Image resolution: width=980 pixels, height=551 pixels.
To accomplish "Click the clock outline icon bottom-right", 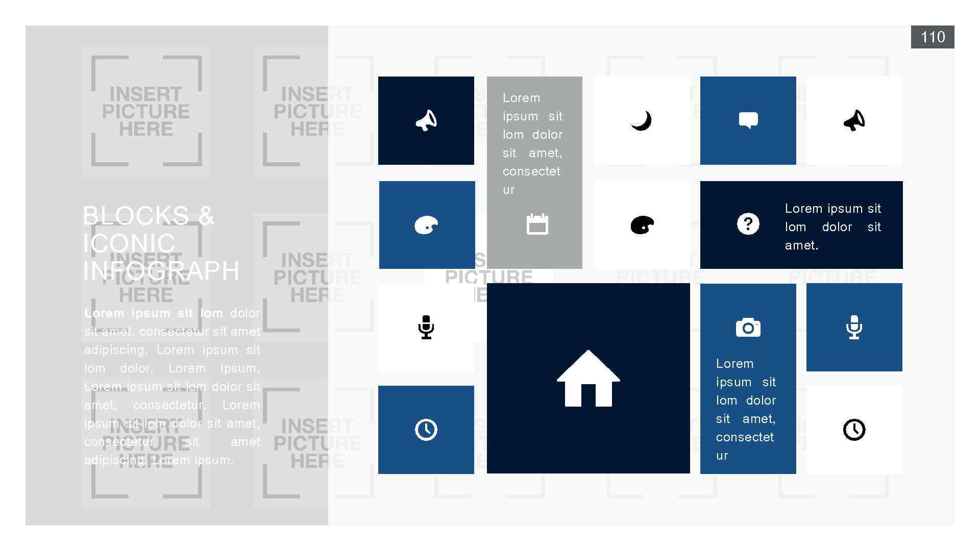I will 854,430.
